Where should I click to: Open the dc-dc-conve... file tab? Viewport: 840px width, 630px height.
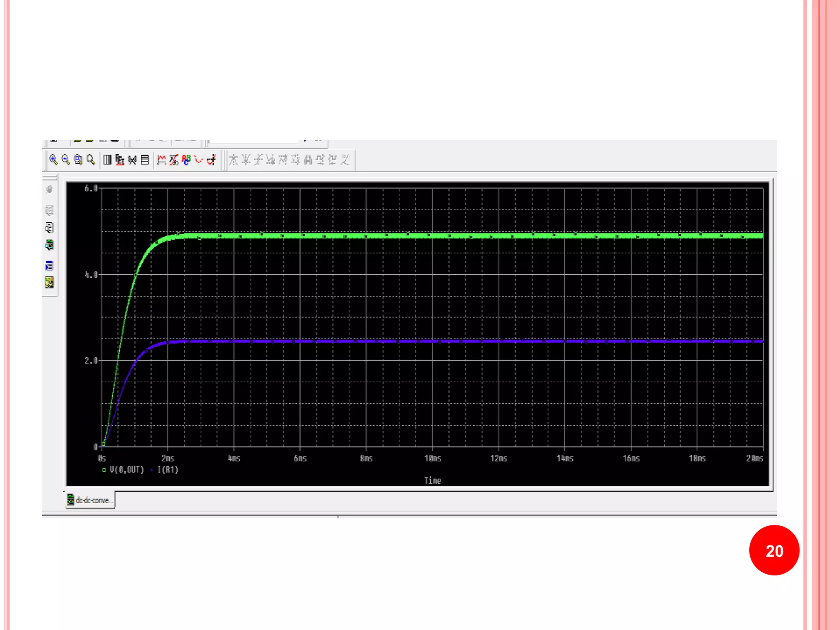[90, 500]
